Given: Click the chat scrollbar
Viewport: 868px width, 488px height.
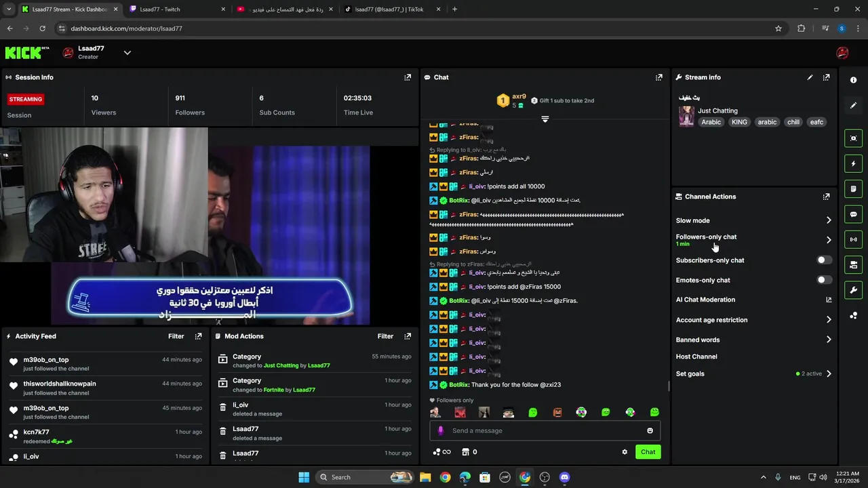Looking at the screenshot, I should 669,386.
